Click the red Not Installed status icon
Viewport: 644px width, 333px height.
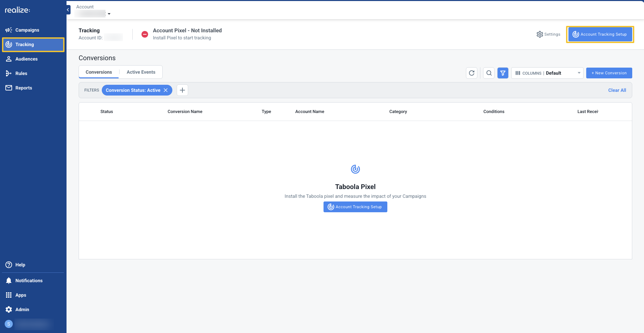click(145, 34)
